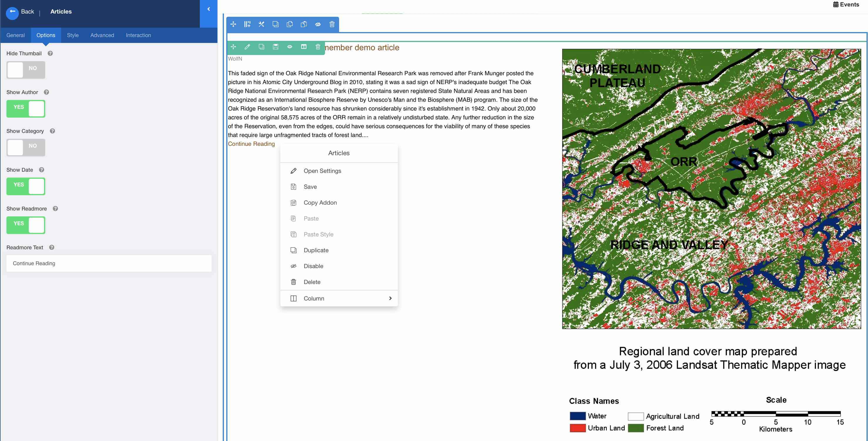868x441 pixels.
Task: Click the blue toolbar trash icon to delete row
Action: (332, 24)
